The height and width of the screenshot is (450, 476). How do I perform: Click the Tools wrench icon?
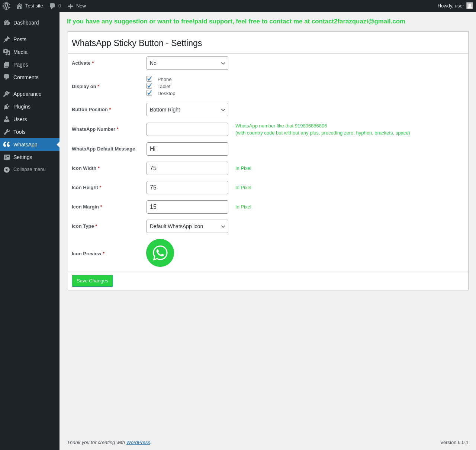[x=7, y=132]
